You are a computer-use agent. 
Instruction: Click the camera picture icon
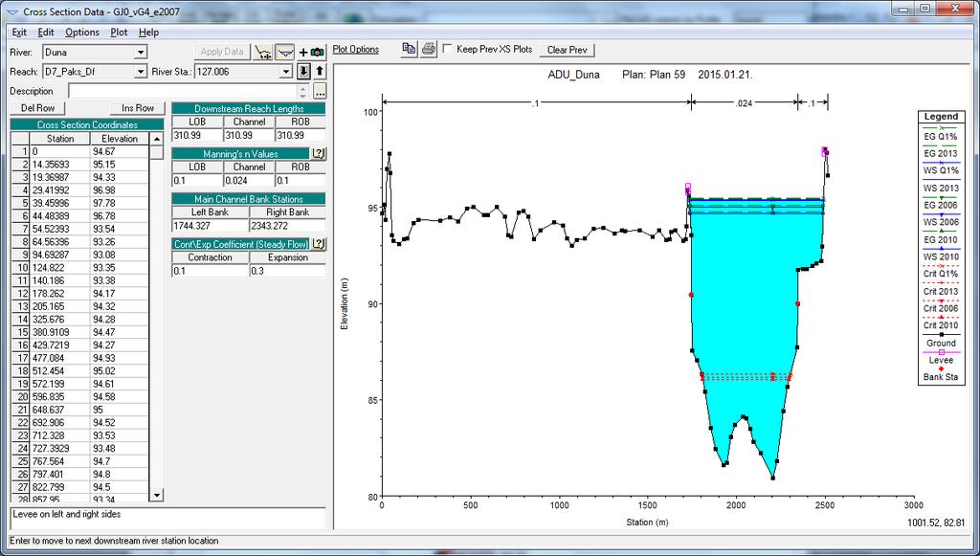pyautogui.click(x=318, y=53)
